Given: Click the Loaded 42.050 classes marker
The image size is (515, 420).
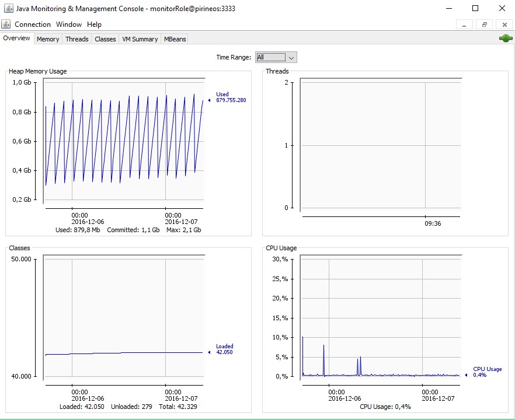Looking at the screenshot, I should pos(221,349).
